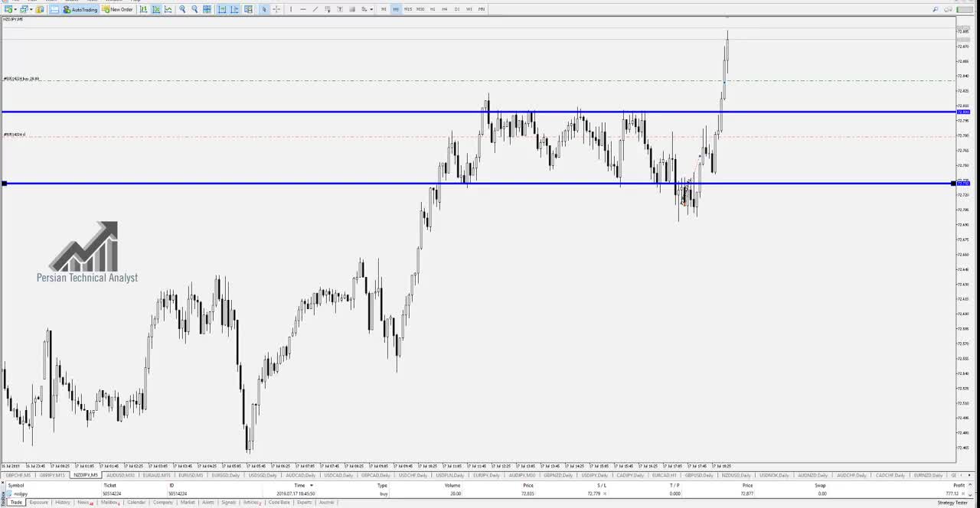Remove stop loss with S/L x icon
This screenshot has width=980, height=508.
point(605,493)
